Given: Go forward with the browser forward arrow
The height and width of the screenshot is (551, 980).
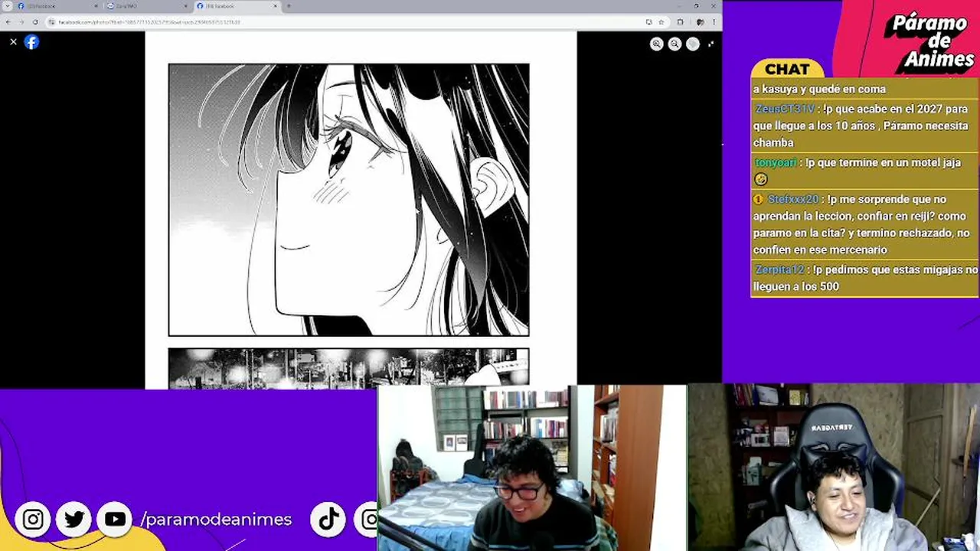Looking at the screenshot, I should click(21, 22).
